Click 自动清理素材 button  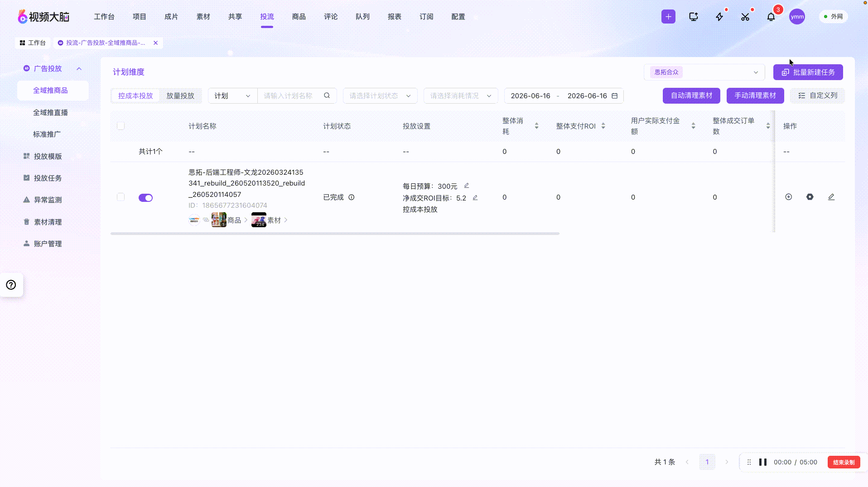point(691,95)
